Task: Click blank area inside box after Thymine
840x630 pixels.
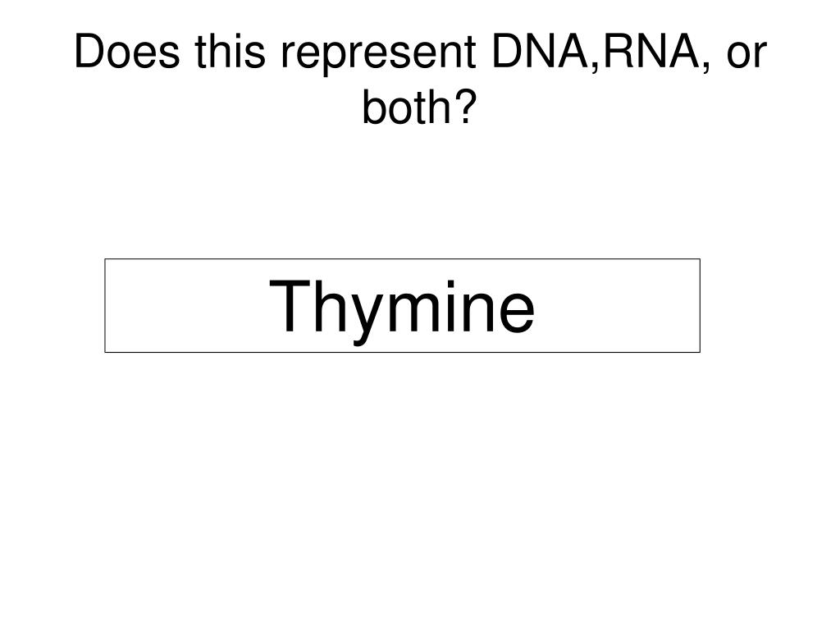Action: (x=618, y=306)
